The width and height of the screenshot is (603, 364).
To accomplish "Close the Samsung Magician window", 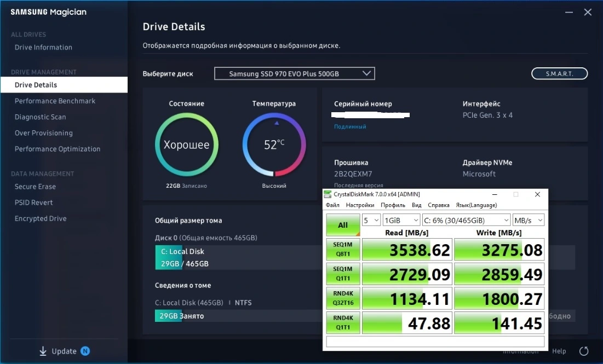I will (x=588, y=12).
